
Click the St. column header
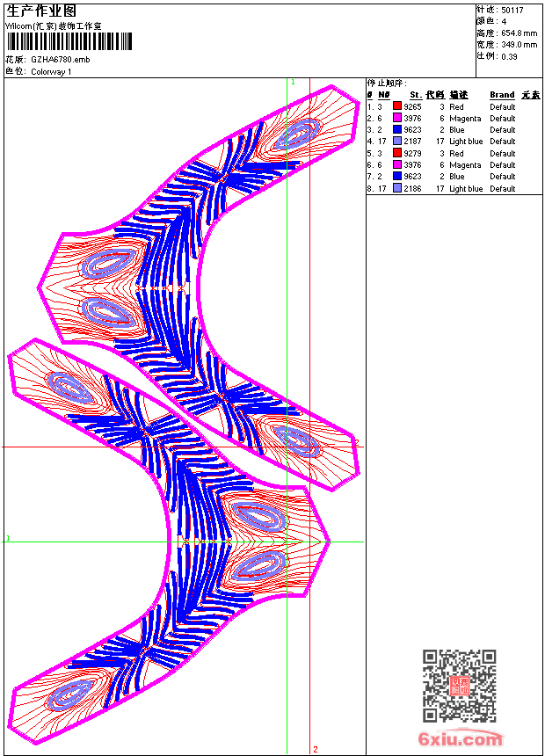(415, 95)
